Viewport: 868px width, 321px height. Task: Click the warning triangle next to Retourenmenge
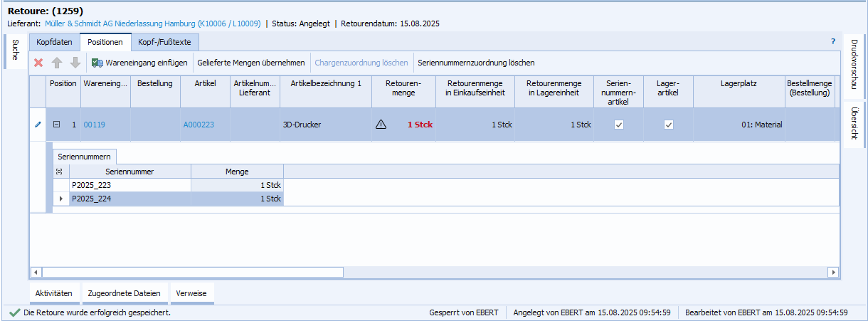(x=381, y=125)
